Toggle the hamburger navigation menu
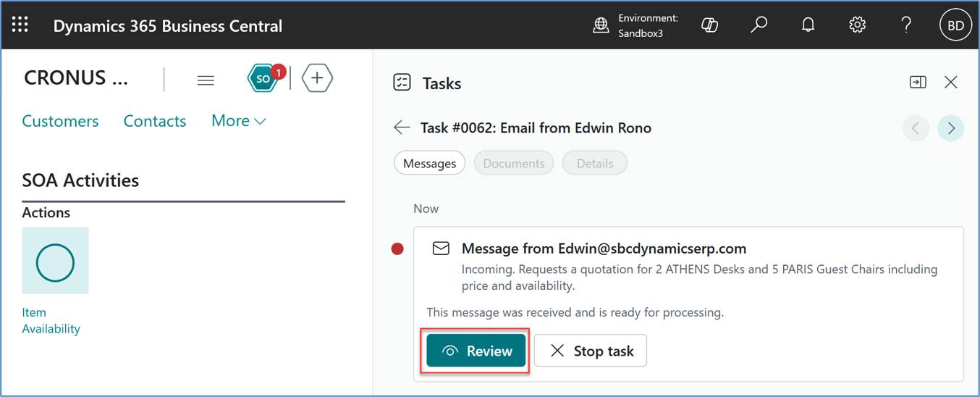The height and width of the screenshot is (397, 980). coord(206,80)
